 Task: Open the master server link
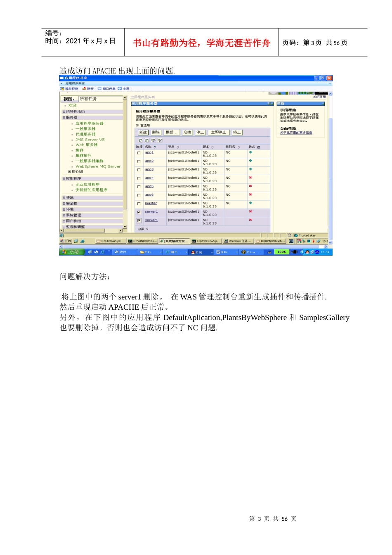[x=151, y=203]
